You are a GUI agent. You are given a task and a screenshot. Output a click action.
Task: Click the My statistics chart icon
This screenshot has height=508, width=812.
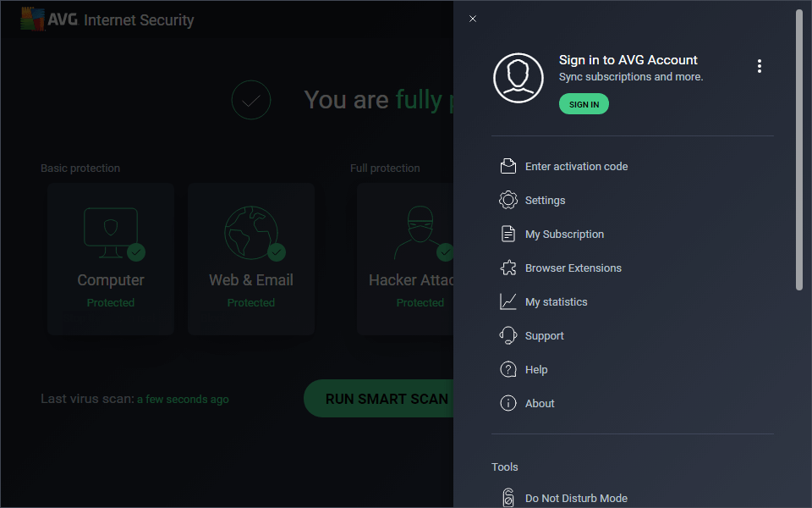click(x=507, y=301)
